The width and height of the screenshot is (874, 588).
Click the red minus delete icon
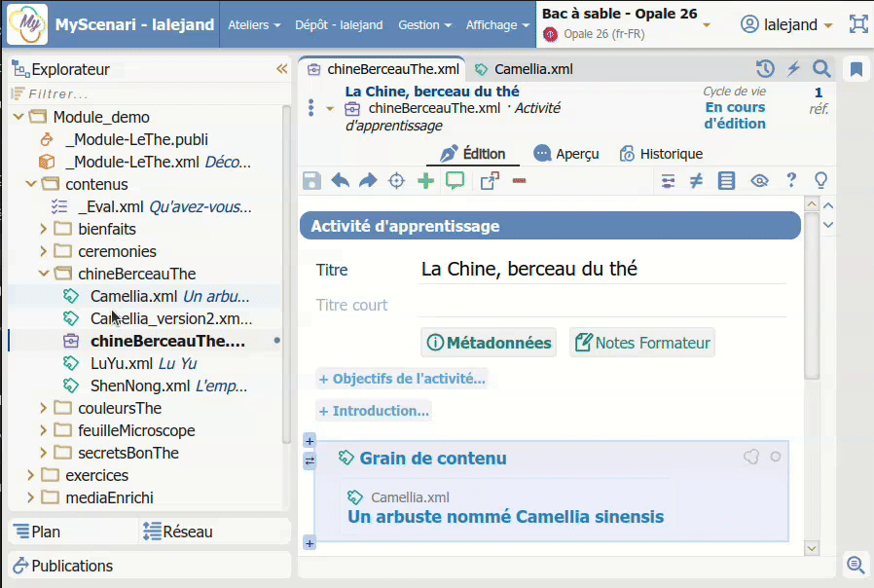[519, 180]
